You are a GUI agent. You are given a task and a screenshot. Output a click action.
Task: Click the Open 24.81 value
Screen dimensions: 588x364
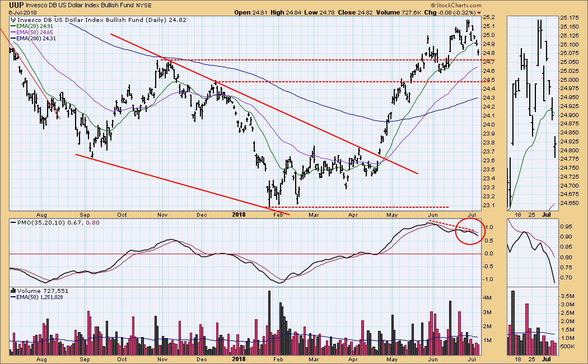pyautogui.click(x=251, y=12)
